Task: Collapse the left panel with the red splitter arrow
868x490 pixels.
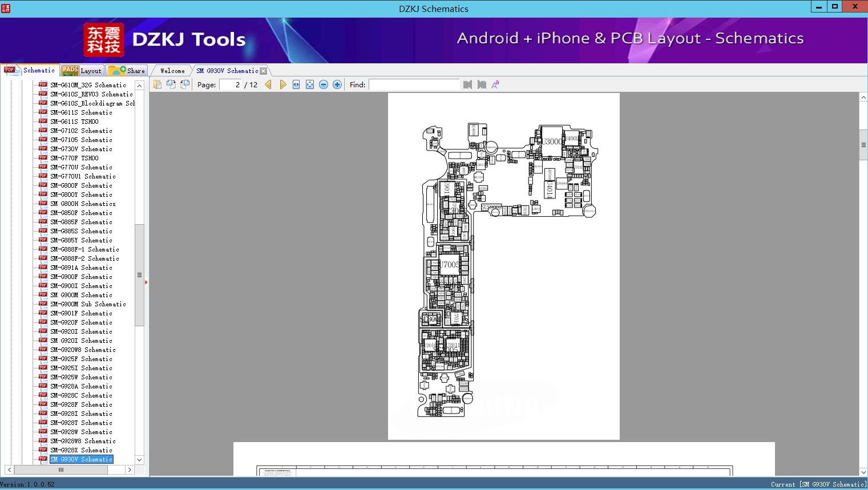Action: pyautogui.click(x=146, y=282)
